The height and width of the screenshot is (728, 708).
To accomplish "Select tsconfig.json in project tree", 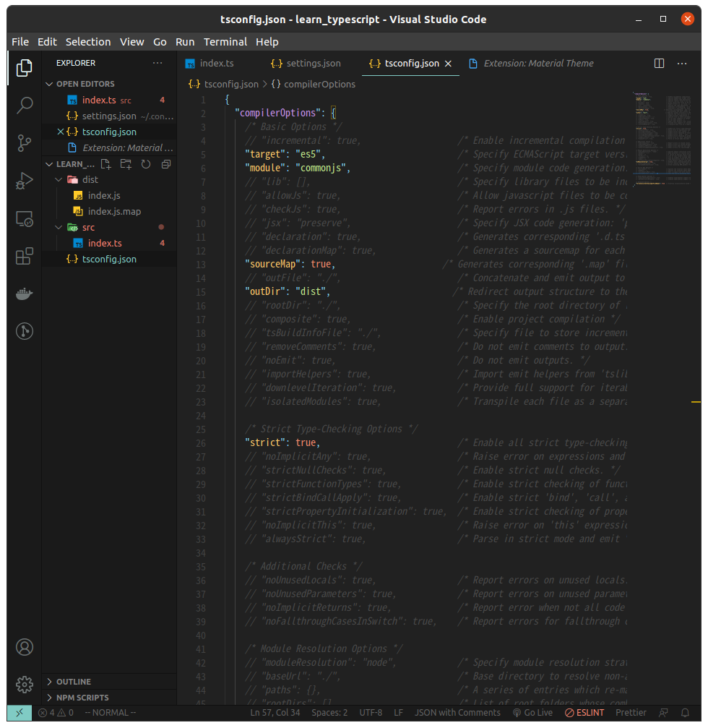I will (109, 259).
